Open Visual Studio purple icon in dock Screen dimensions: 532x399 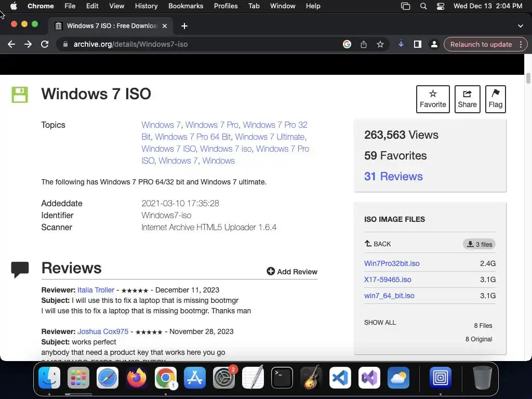point(369,378)
